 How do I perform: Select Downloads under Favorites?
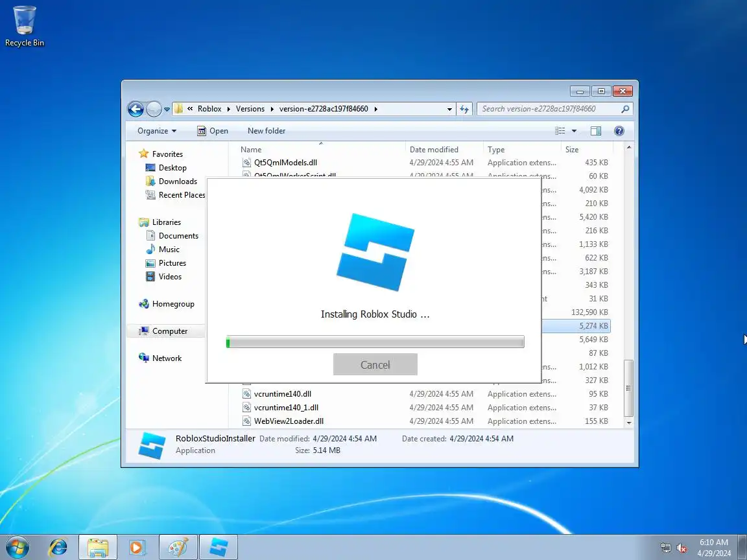171,181
